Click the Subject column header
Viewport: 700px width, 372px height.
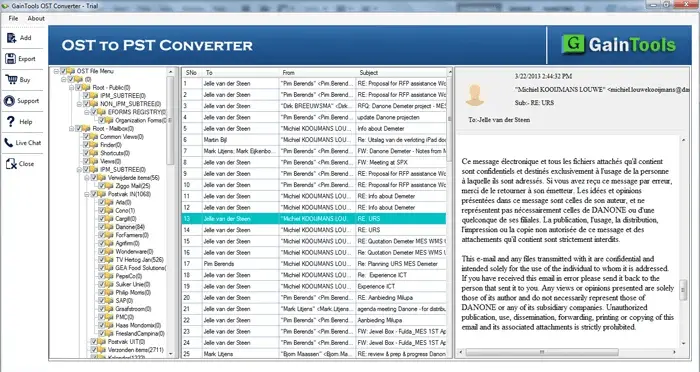401,72
